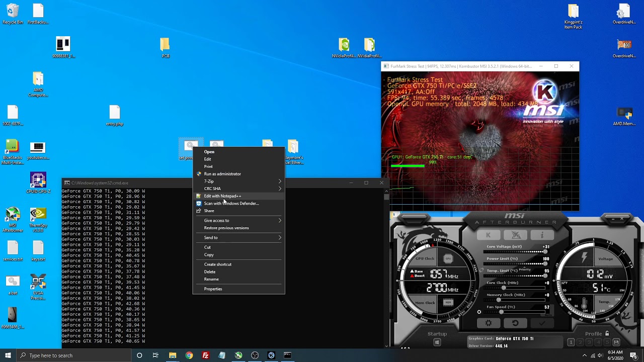The image size is (644, 362).
Task: Toggle link between power and temp limits
Action: coord(481,270)
